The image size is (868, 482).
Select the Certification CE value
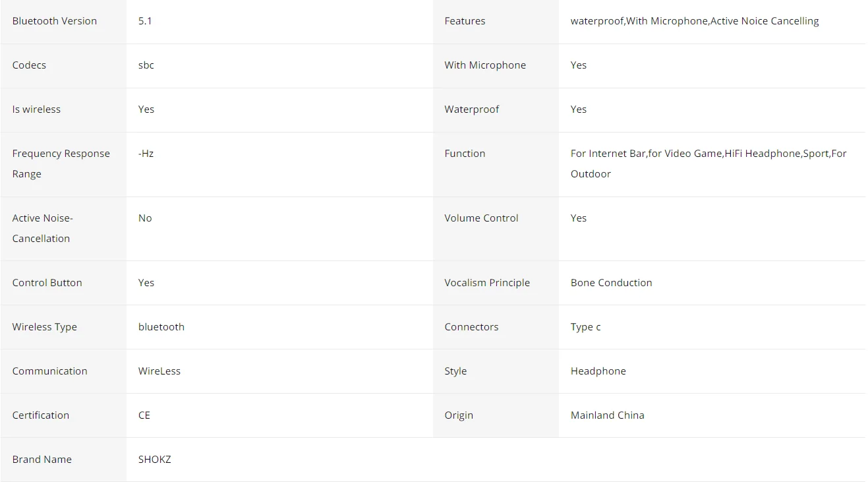click(x=144, y=415)
